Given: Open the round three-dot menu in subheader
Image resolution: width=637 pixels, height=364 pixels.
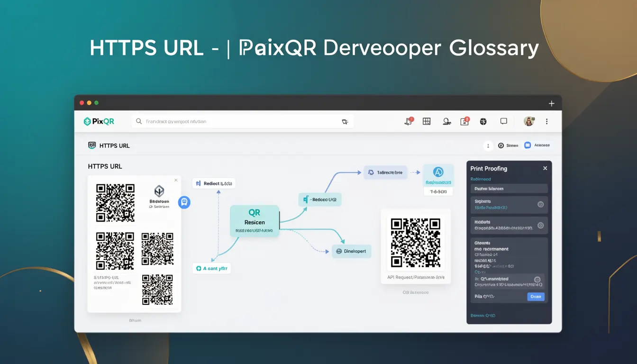Looking at the screenshot, I should pyautogui.click(x=488, y=146).
